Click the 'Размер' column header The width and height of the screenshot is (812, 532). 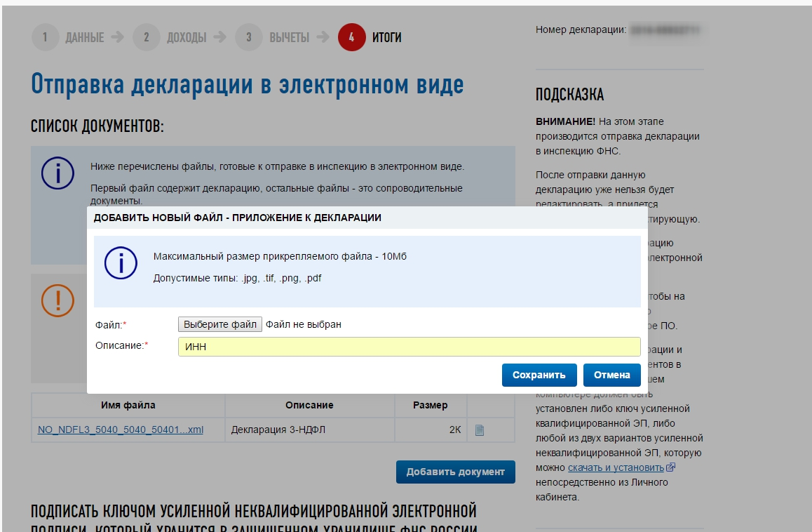point(431,405)
